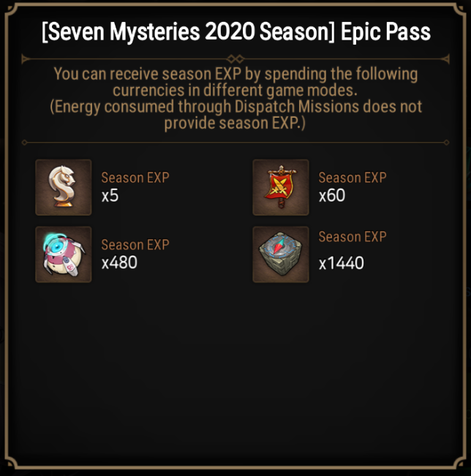The height and width of the screenshot is (476, 471).
Task: Click the small diamond at the lower divider's left end
Action: coord(25,143)
